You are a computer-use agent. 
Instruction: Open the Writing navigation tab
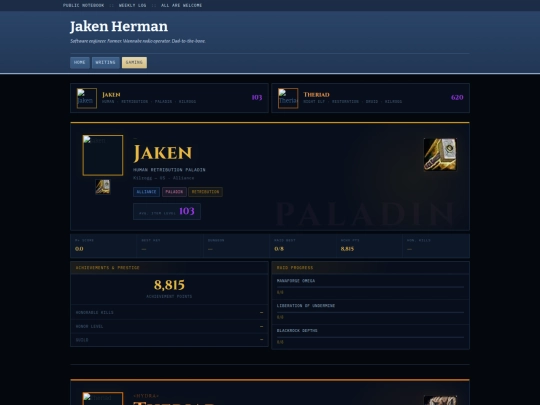coord(106,63)
